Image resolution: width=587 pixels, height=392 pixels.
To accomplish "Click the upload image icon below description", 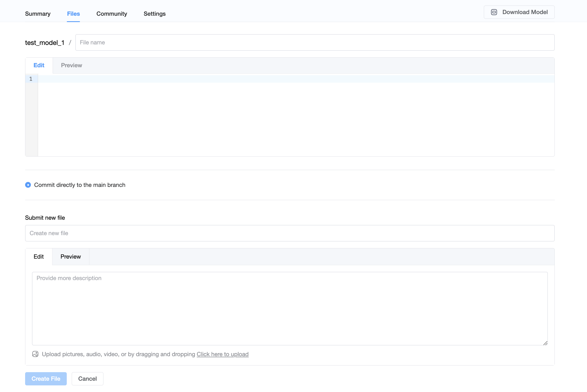I will pos(35,354).
